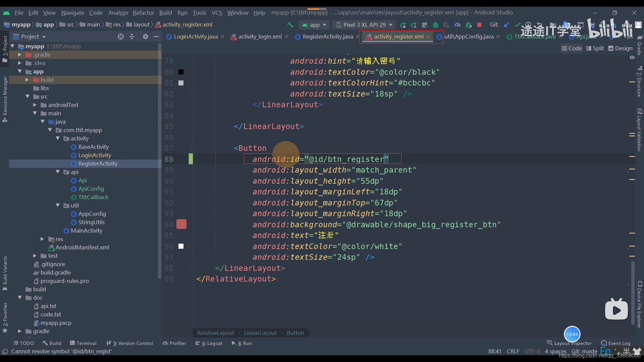Click the Rerun app icon in toolbar
The height and width of the screenshot is (362, 644).
click(403, 25)
